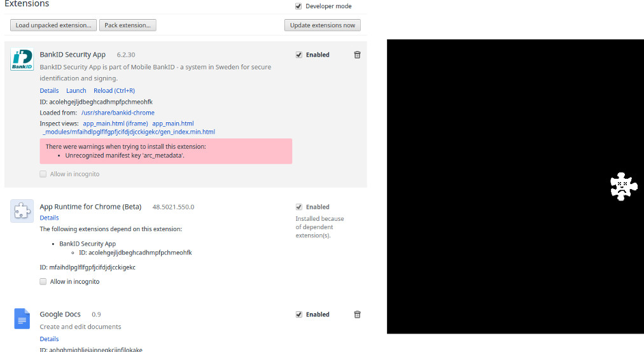Select version text 48.5021.550.0
Screen dimensions: 644x352
pyautogui.click(x=173, y=207)
